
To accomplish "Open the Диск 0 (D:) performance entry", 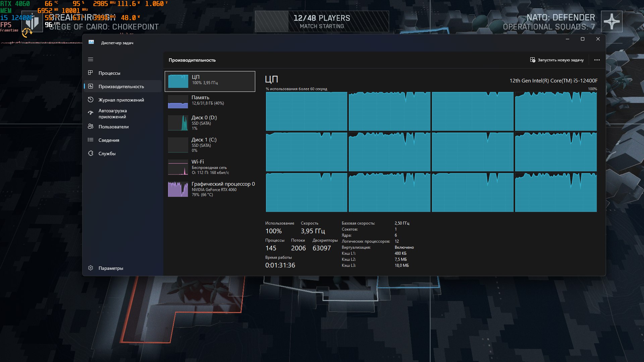I will point(210,123).
